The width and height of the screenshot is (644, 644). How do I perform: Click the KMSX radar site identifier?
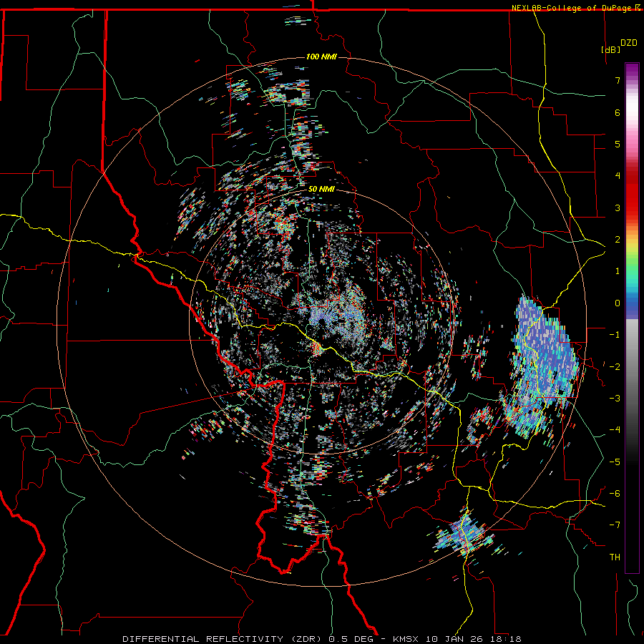pyautogui.click(x=406, y=639)
